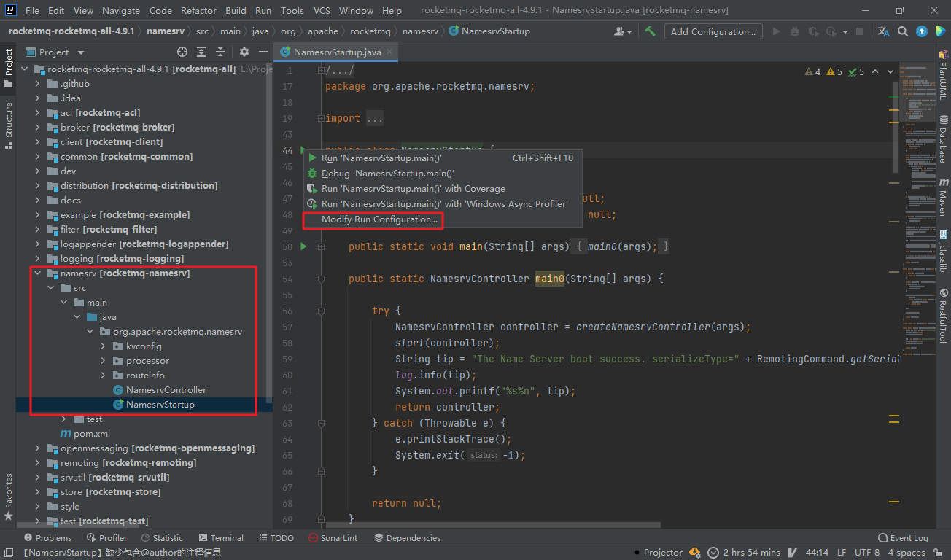
Task: Collapse all in the Project panel
Action: (220, 52)
